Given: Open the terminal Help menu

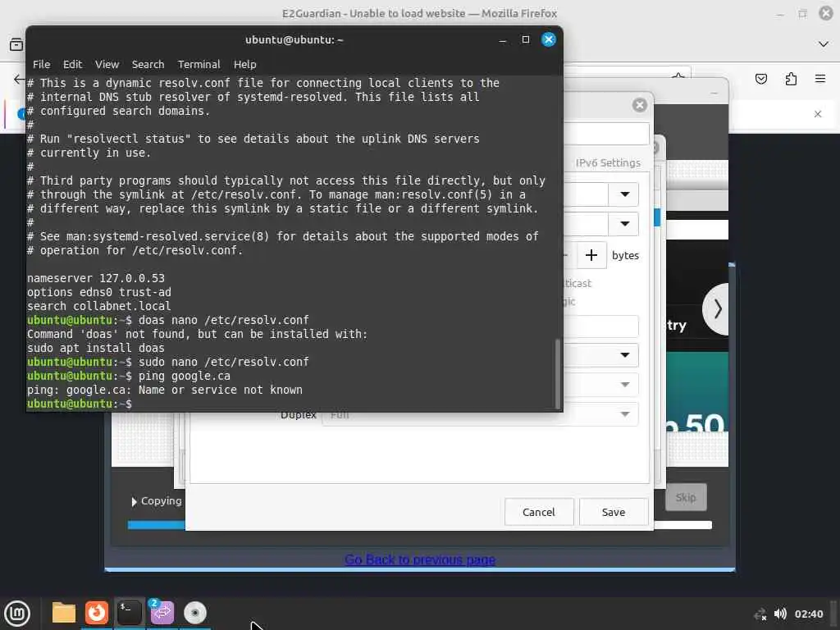Looking at the screenshot, I should [244, 64].
